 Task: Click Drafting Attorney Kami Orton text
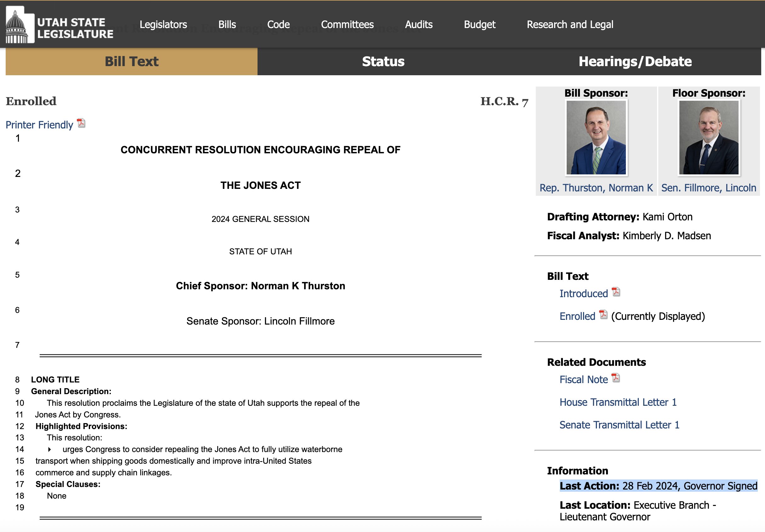(620, 217)
